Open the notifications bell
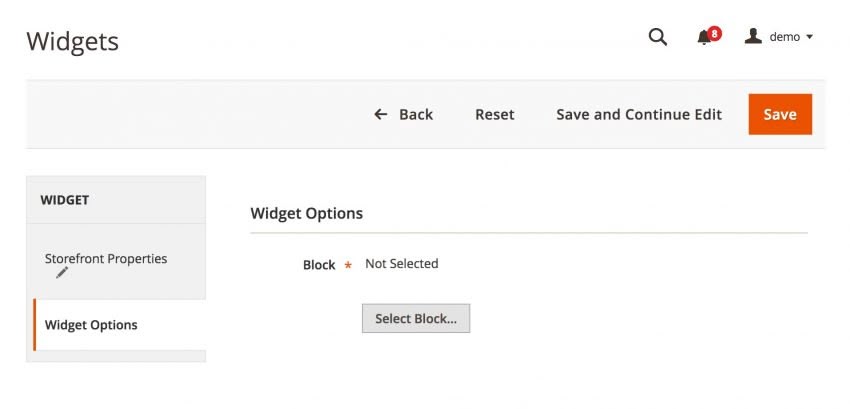This screenshot has height=409, width=850. coord(704,37)
